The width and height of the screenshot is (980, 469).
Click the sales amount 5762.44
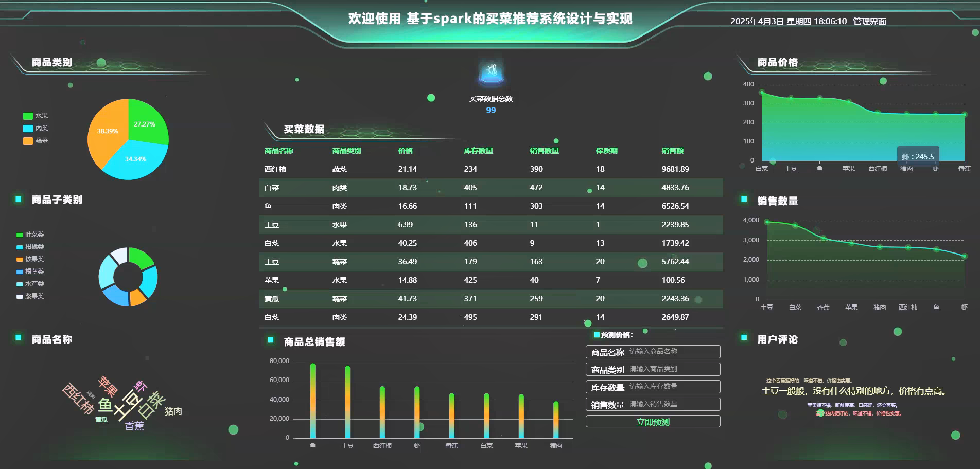point(675,262)
